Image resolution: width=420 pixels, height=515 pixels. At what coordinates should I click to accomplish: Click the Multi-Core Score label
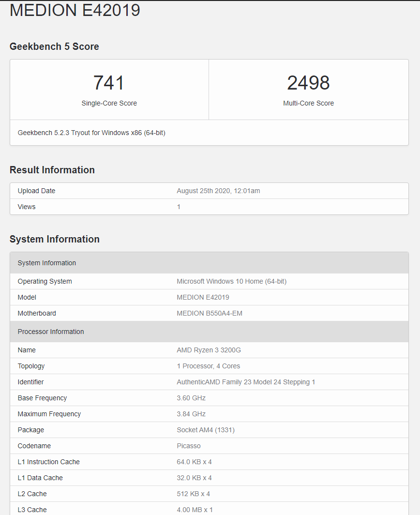point(308,103)
